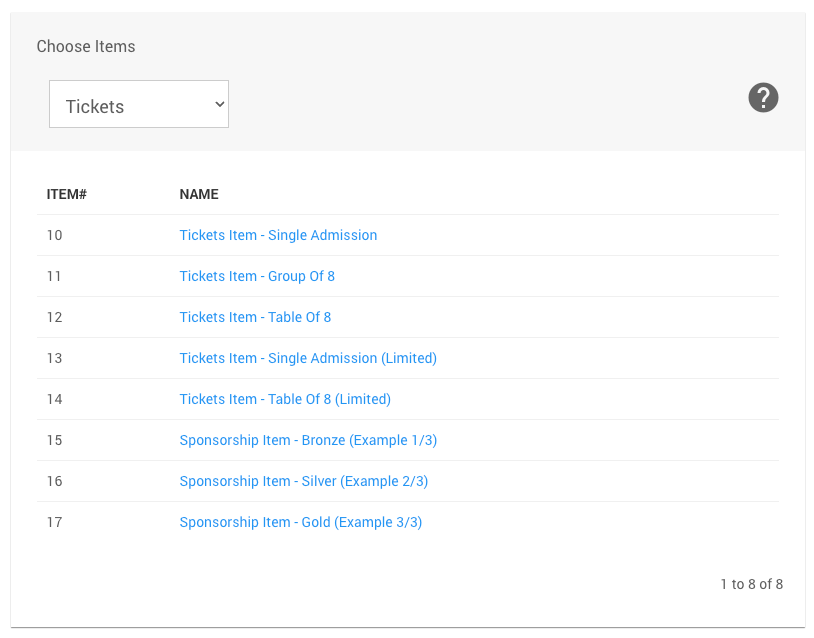
Task: Click item number 13 in the table
Action: (55, 358)
